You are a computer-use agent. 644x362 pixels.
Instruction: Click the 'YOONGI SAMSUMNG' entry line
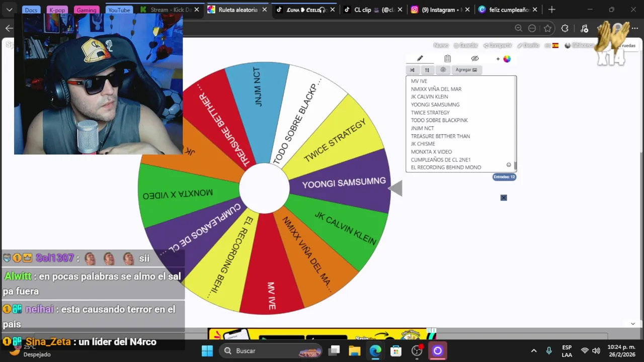click(x=435, y=105)
